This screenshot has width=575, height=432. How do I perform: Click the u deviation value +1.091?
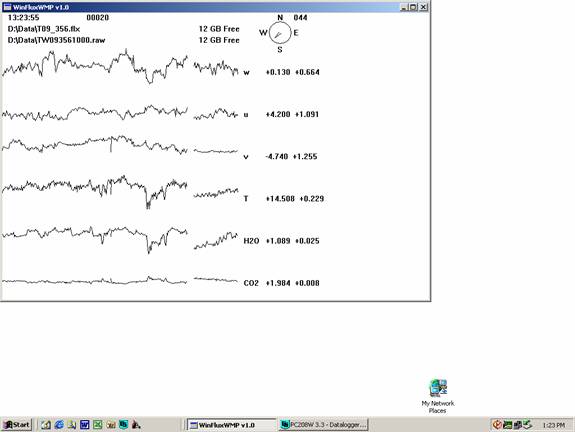tap(307, 114)
